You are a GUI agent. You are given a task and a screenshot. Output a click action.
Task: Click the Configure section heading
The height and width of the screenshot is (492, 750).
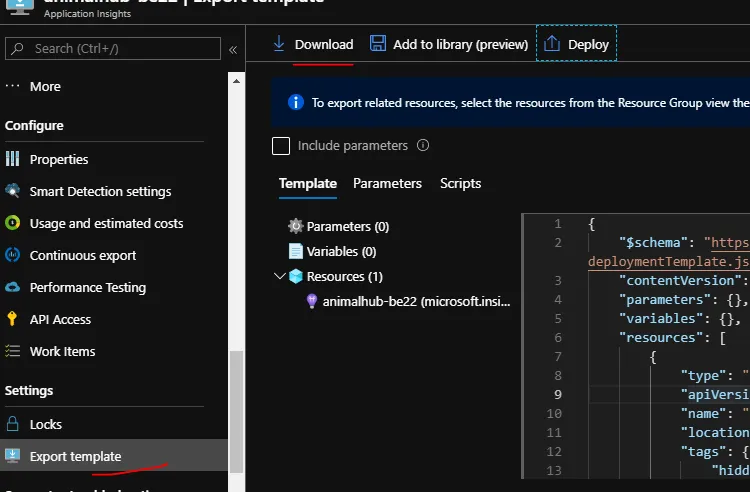click(34, 126)
